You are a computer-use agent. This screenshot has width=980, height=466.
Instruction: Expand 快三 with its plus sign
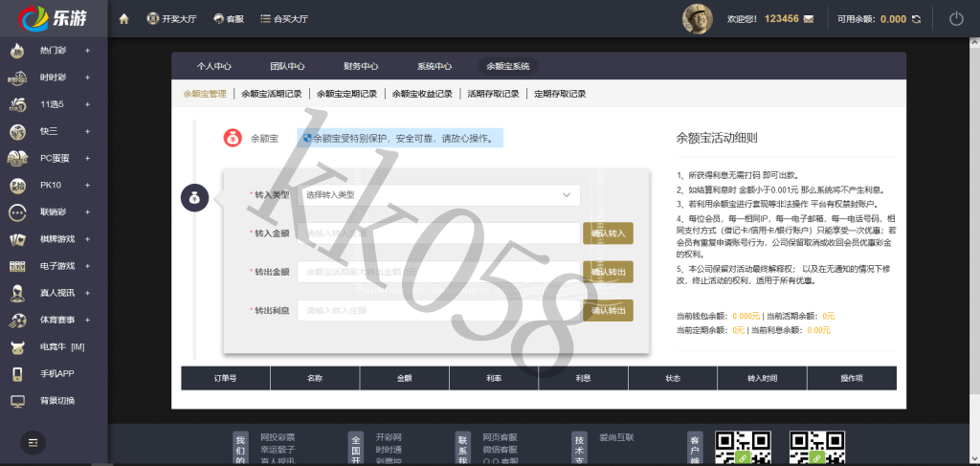coord(87,131)
